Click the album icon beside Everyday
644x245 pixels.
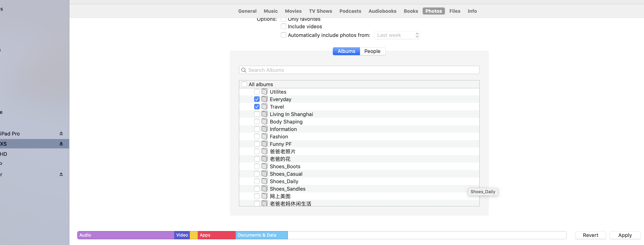(x=264, y=99)
